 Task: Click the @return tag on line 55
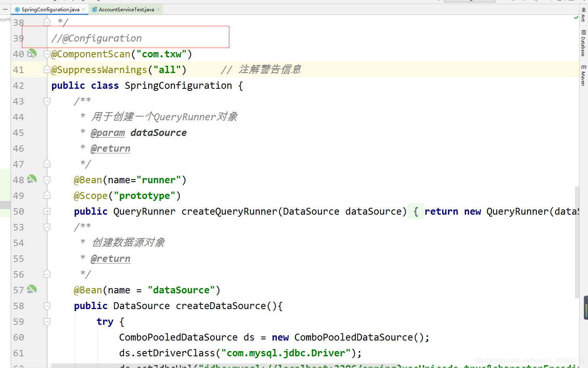point(111,259)
